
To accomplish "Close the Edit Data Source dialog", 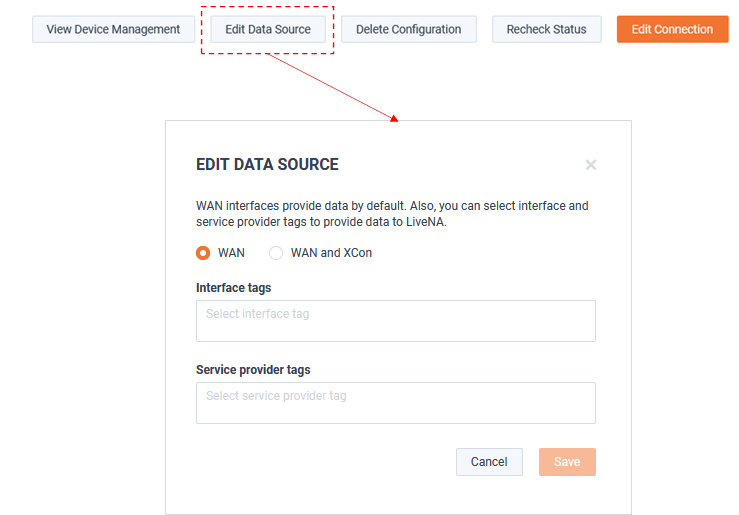I will [591, 165].
